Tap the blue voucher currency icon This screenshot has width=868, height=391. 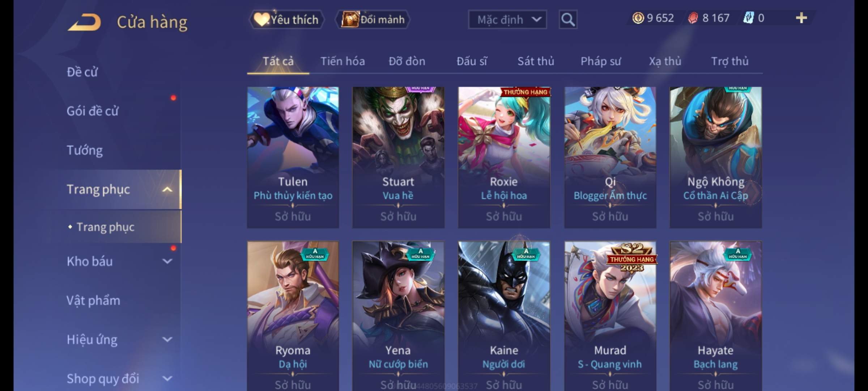click(x=748, y=18)
